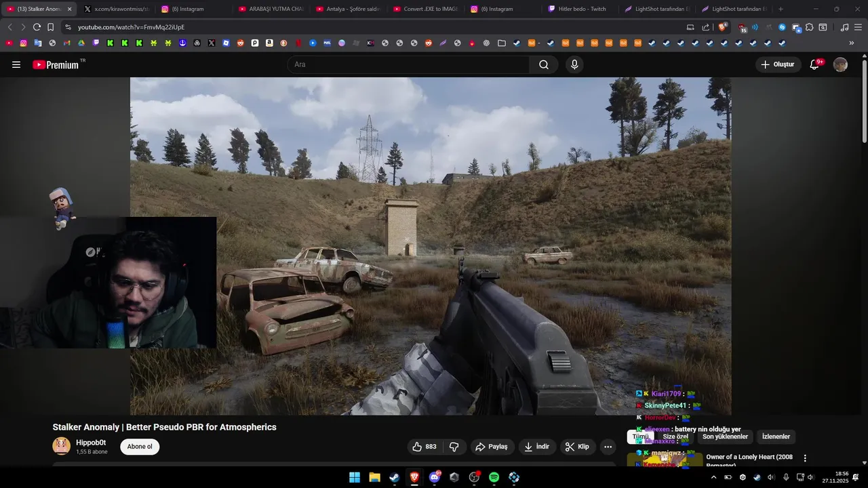The image size is (868, 488).
Task: Like the video with 883 likes
Action: pos(425,447)
